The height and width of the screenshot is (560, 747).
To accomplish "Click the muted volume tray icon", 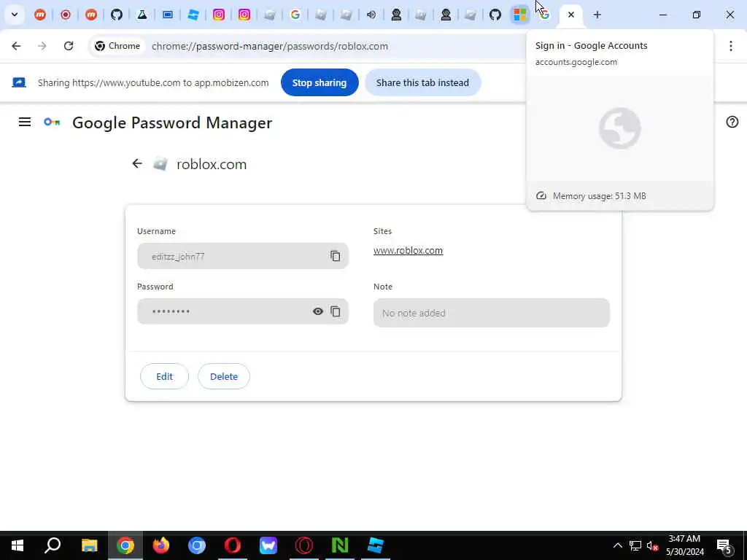I will coord(652,545).
